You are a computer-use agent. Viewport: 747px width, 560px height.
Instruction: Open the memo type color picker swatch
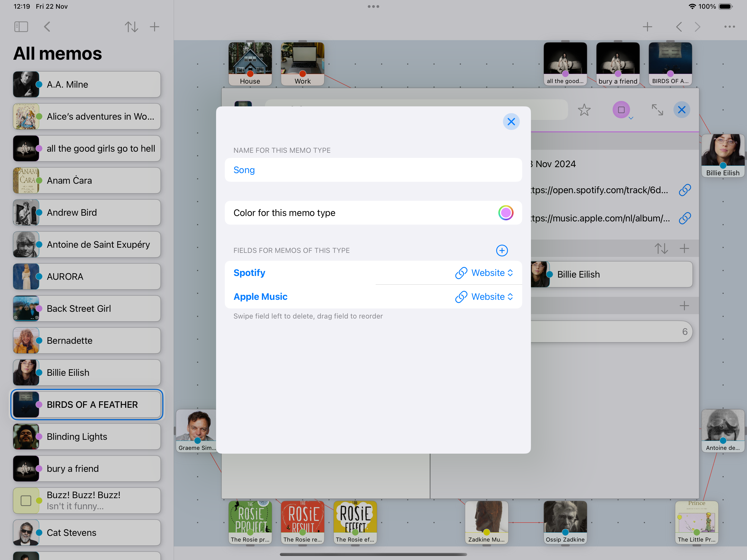coord(505,213)
